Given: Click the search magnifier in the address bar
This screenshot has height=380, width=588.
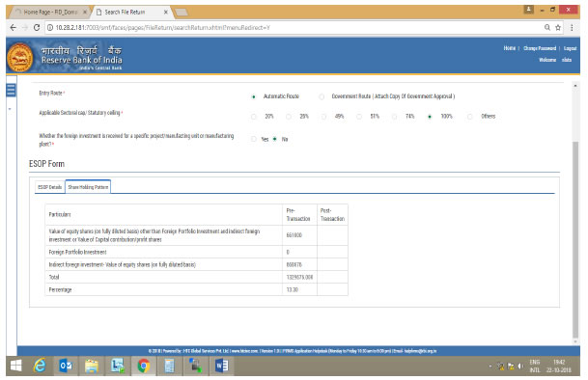Looking at the screenshot, I should click(547, 27).
